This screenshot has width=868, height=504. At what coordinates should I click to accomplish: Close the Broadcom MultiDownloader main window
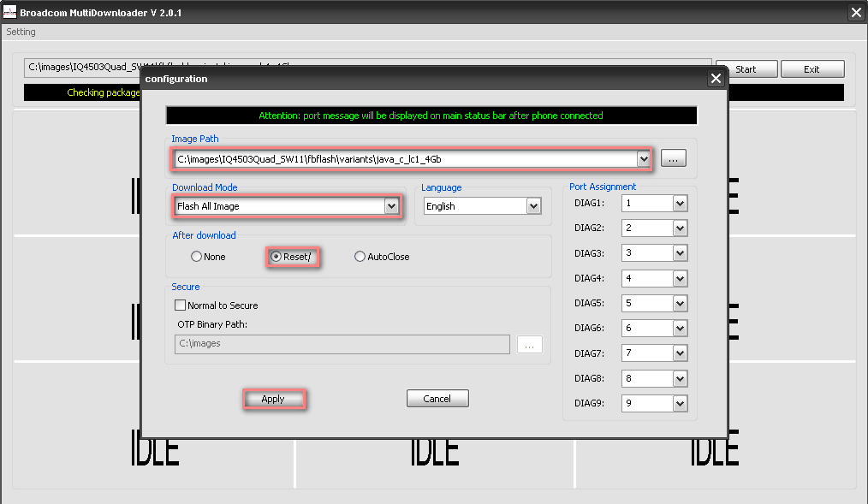(856, 12)
